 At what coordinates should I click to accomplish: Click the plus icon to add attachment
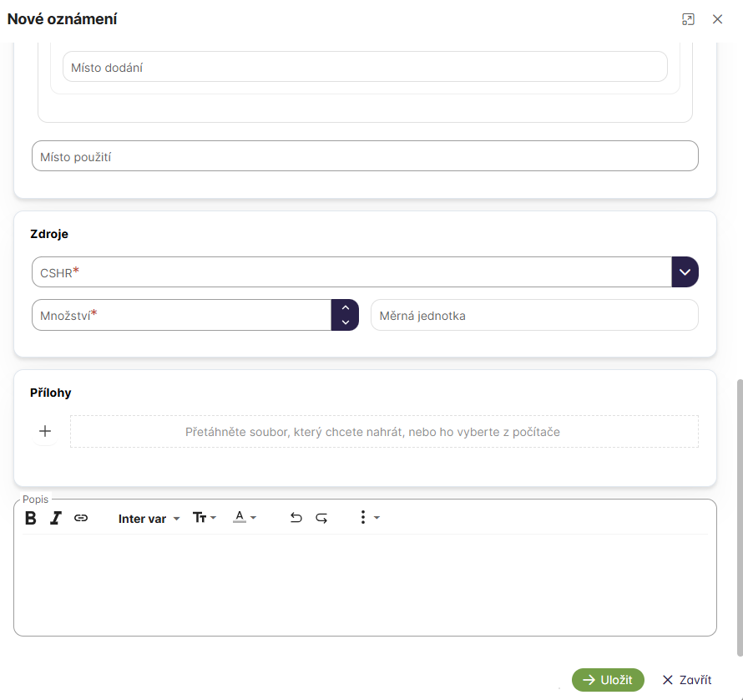[45, 431]
